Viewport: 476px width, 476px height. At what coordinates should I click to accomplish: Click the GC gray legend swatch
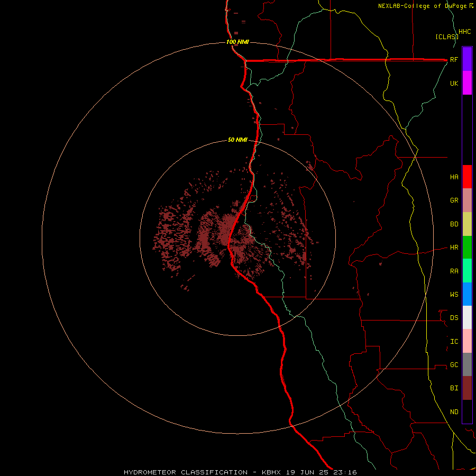(x=467, y=364)
